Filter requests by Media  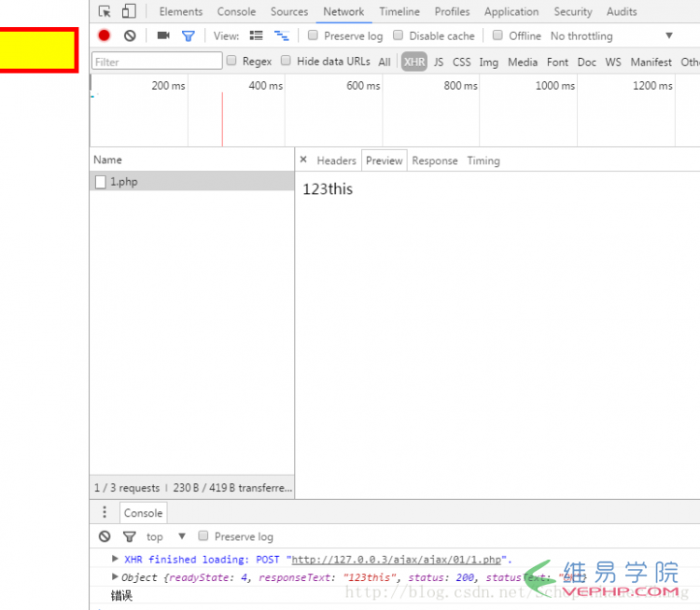point(523,62)
